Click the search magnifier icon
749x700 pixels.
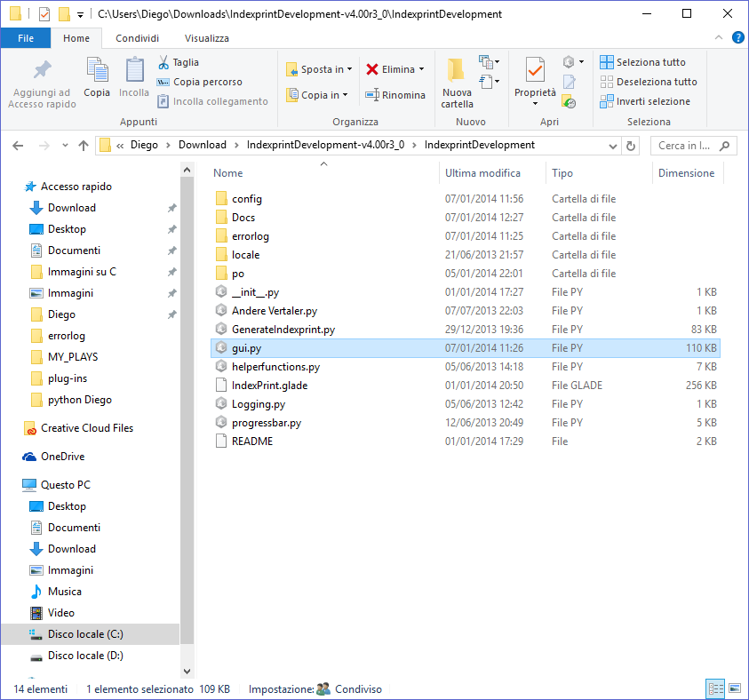(725, 145)
